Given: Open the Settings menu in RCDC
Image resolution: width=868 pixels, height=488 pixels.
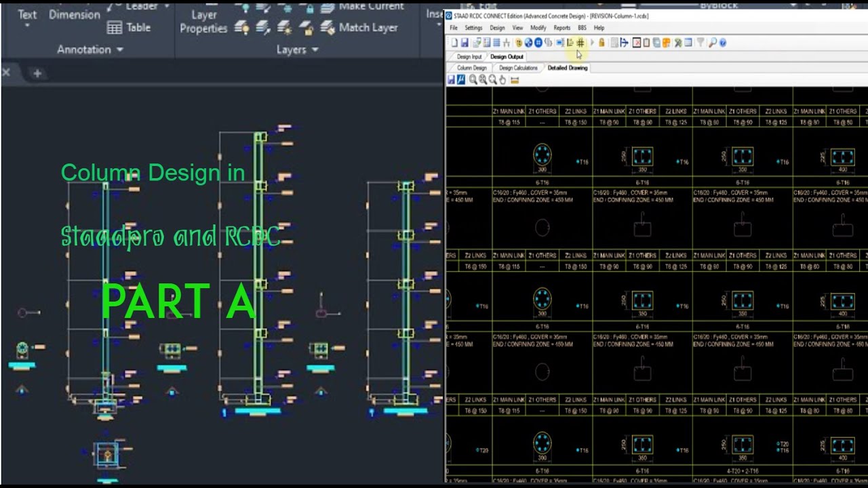Looking at the screenshot, I should click(x=473, y=28).
